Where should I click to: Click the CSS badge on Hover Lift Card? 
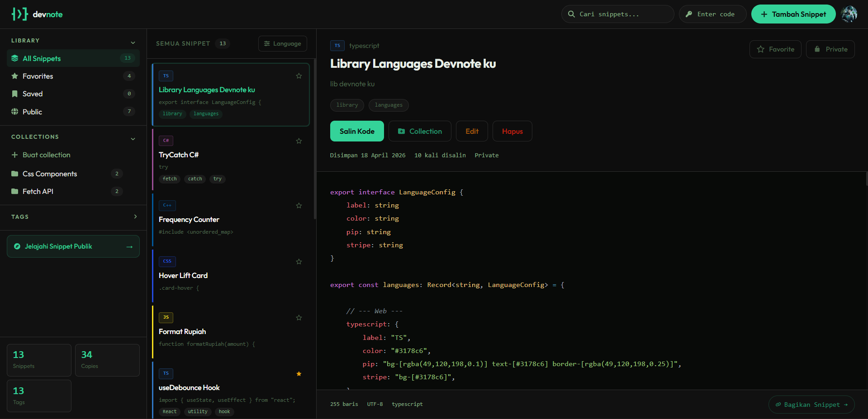167,261
